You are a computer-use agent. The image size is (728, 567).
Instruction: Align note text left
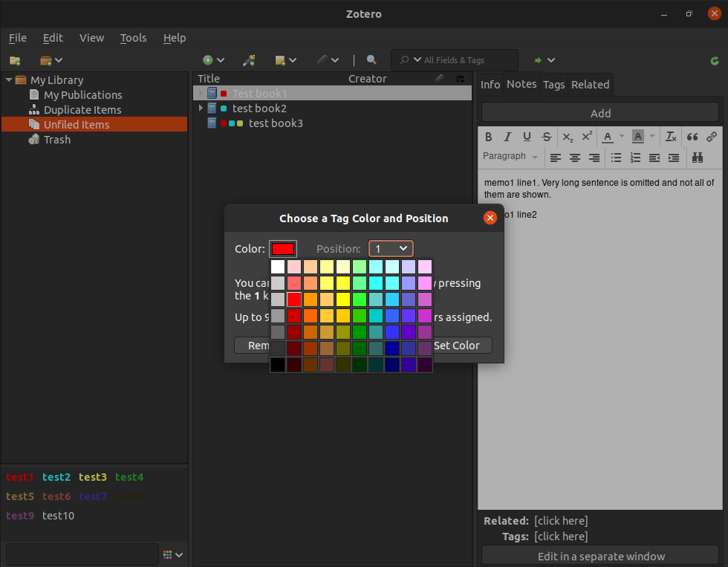[x=556, y=158]
